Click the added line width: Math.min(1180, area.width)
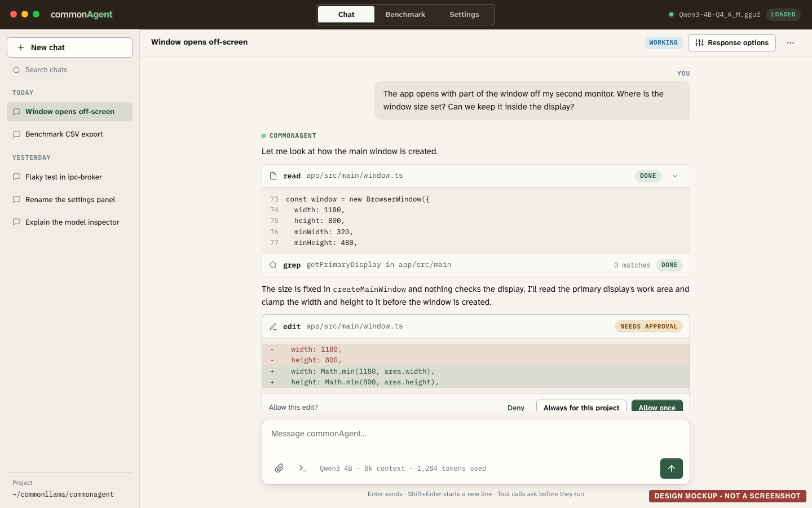The width and height of the screenshot is (812, 508). click(475, 371)
